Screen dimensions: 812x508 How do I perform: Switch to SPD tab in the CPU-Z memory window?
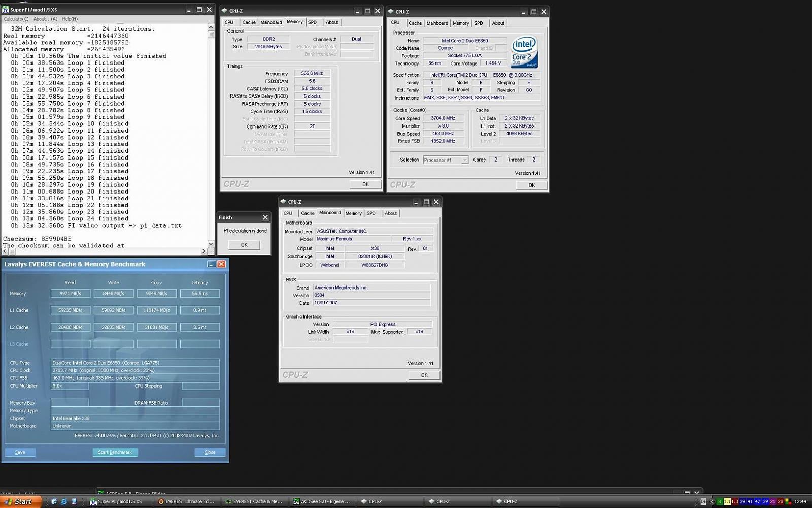click(x=313, y=22)
